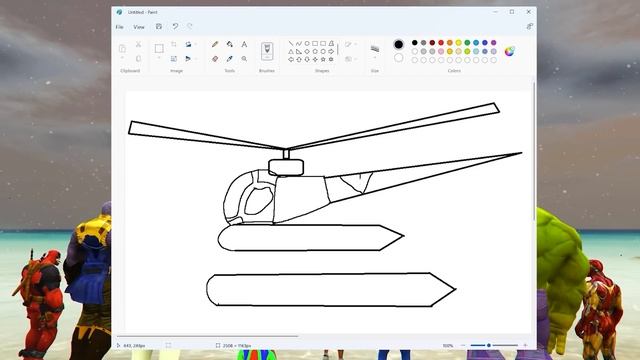Click the cursor position in status bar
This screenshot has height=360, width=640.
(x=134, y=345)
